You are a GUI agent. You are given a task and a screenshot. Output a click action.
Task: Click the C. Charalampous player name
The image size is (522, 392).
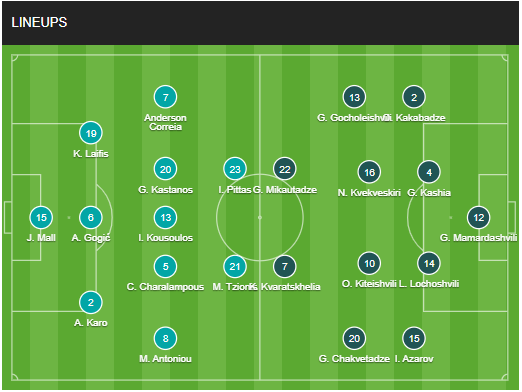tap(165, 287)
